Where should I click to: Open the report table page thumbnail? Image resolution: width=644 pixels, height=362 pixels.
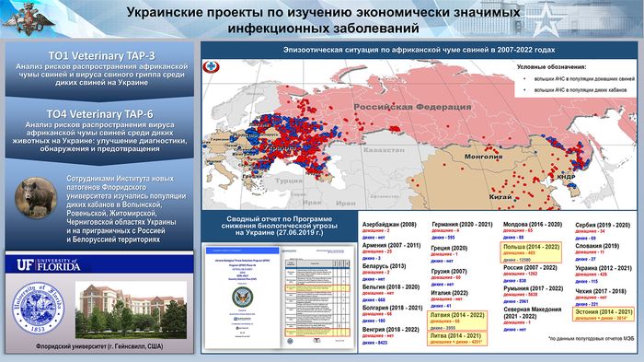pyautogui.click(x=316, y=297)
